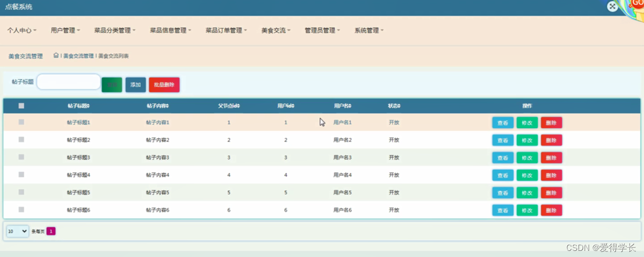The width and height of the screenshot is (644, 257).
Task: Click the fullscreen icon in the top bar
Action: pyautogui.click(x=612, y=6)
